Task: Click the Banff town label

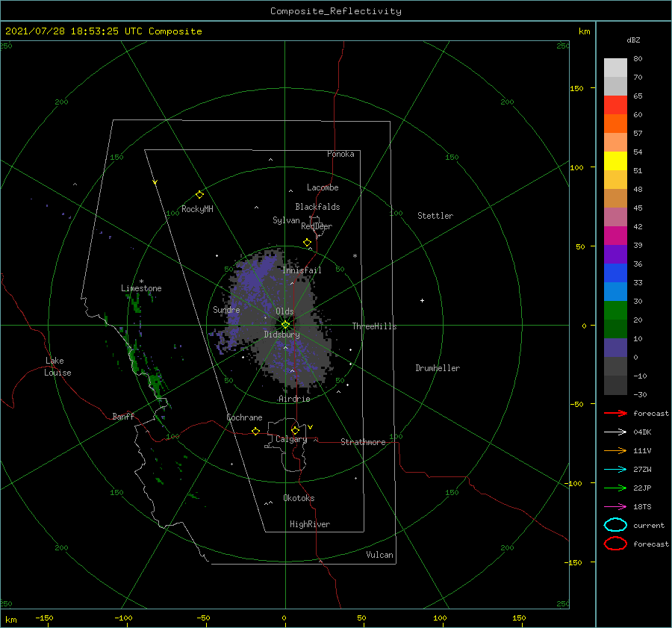Action: (x=123, y=416)
